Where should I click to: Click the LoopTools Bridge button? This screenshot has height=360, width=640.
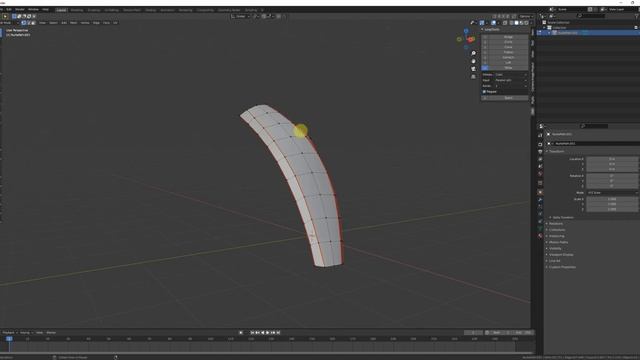click(508, 37)
